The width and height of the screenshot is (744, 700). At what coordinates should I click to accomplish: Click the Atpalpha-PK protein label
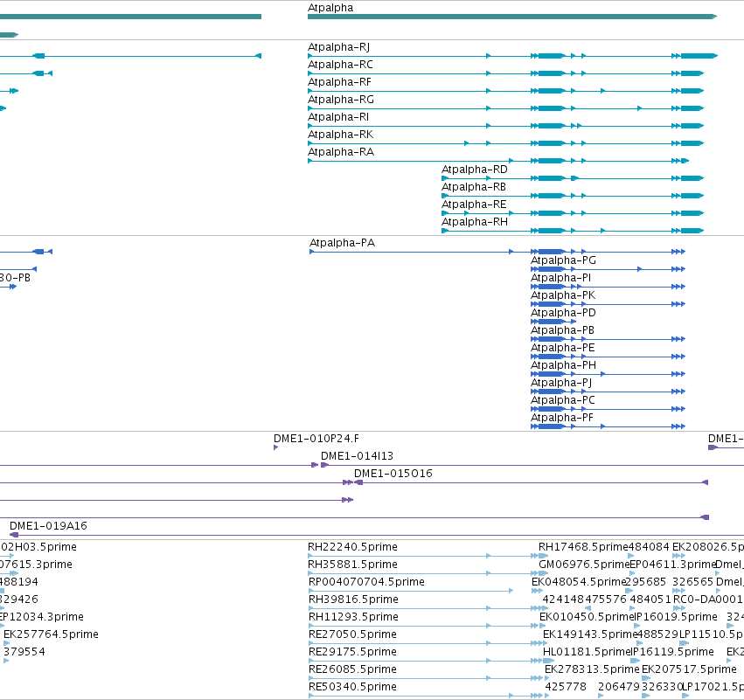tap(563, 295)
